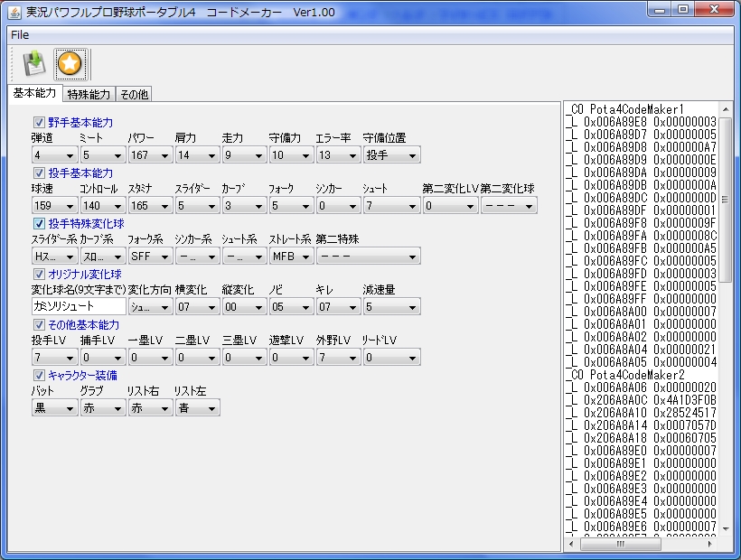Open the 外野LV dropdown
Image resolution: width=741 pixels, height=560 pixels.
tap(337, 357)
